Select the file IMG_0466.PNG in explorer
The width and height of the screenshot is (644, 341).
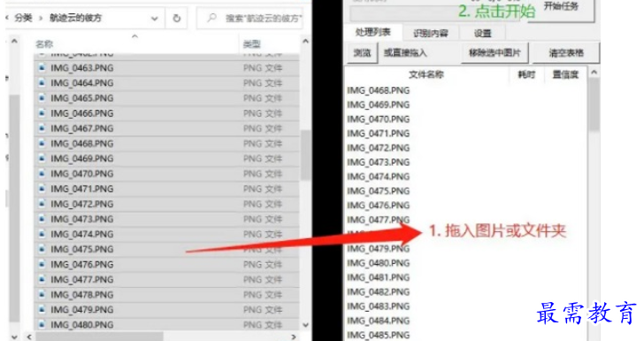166,113
